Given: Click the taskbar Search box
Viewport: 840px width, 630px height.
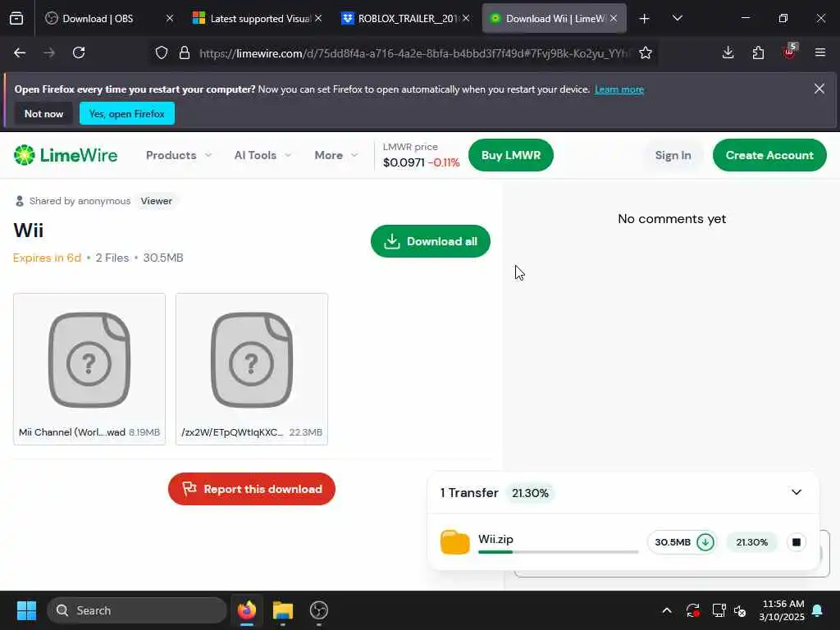Looking at the screenshot, I should [137, 610].
